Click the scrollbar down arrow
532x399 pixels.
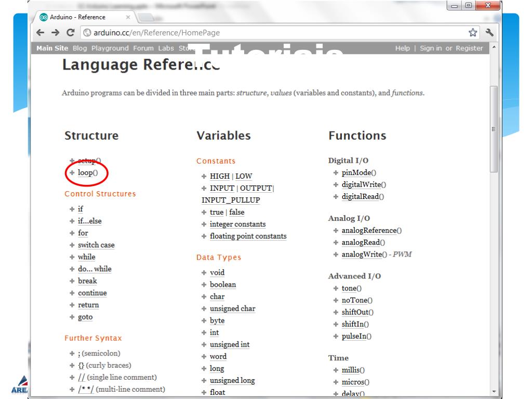pyautogui.click(x=494, y=392)
